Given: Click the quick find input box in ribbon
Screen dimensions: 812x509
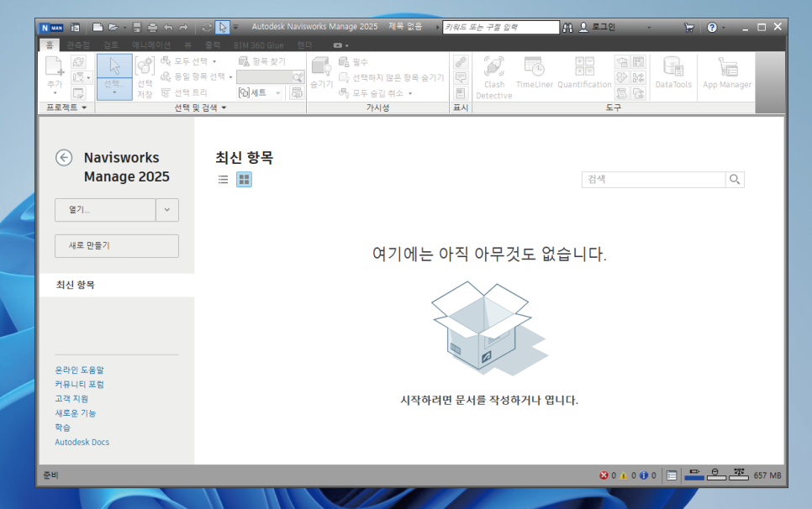Looking at the screenshot, I should tap(265, 77).
